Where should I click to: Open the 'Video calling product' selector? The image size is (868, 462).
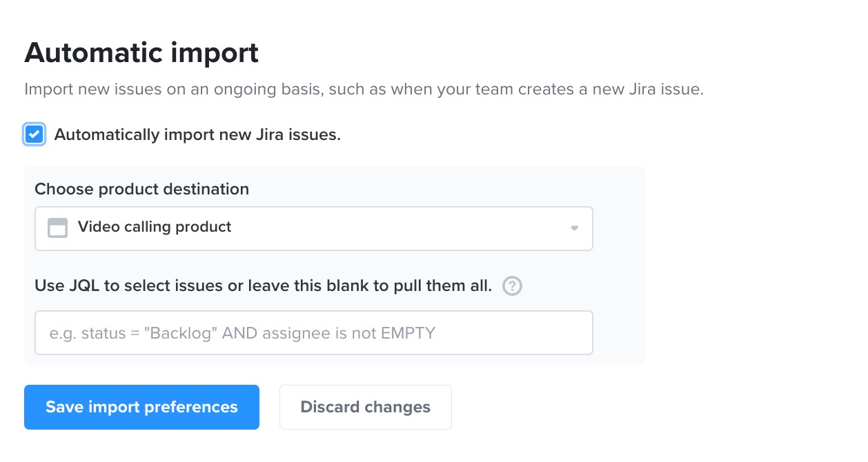[314, 228]
